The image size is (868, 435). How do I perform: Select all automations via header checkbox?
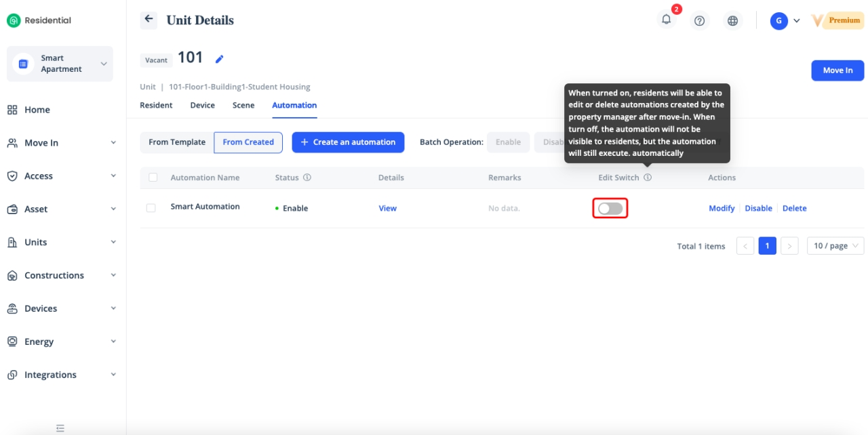click(153, 178)
